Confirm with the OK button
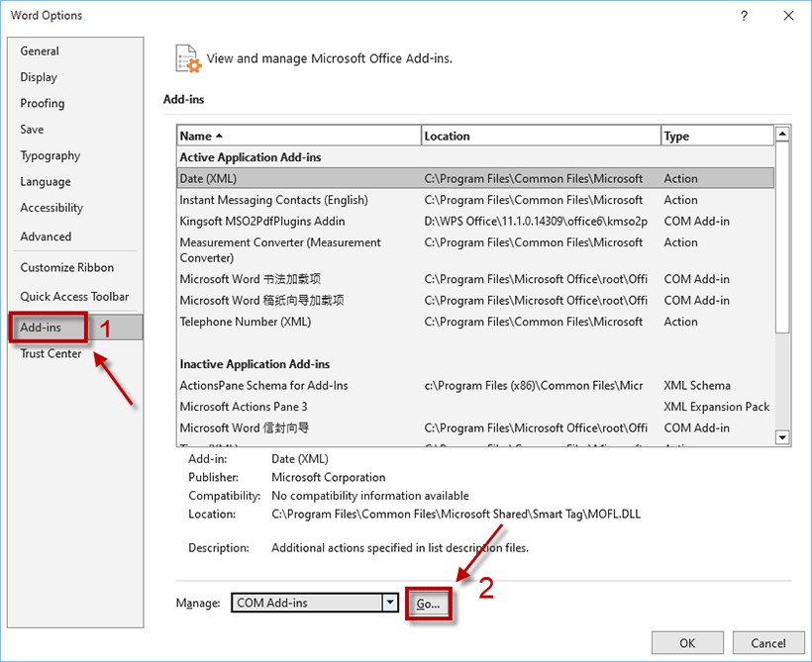812x662 pixels. (x=687, y=643)
